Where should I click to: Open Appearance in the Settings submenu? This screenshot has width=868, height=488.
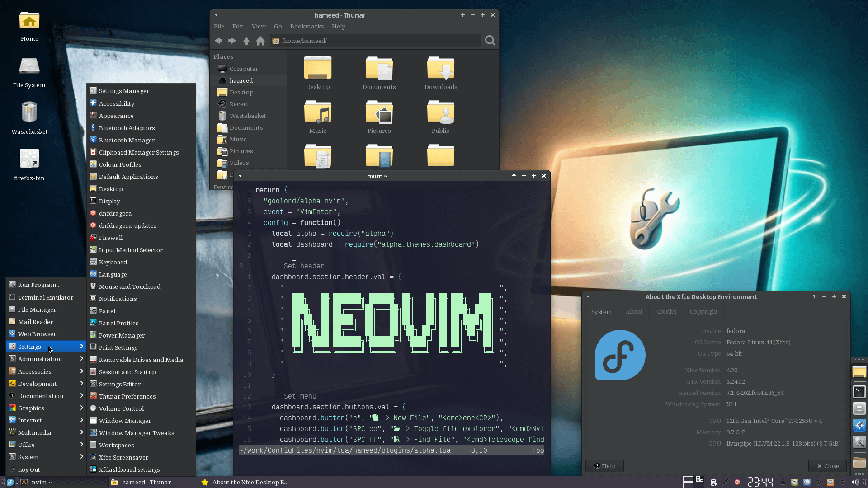141,116
